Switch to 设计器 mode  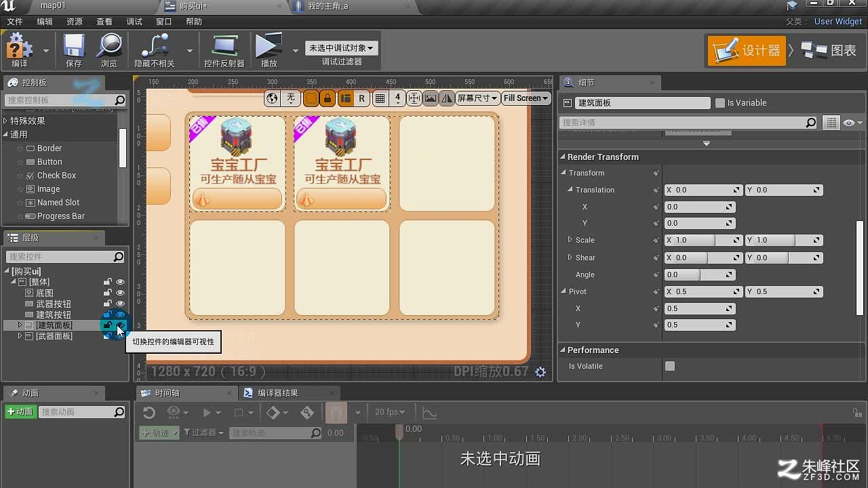747,51
